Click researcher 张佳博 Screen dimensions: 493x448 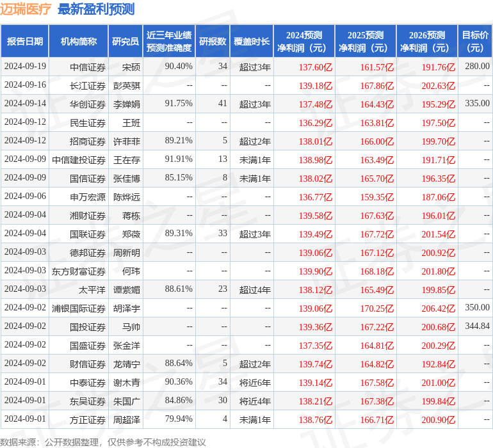127,179
